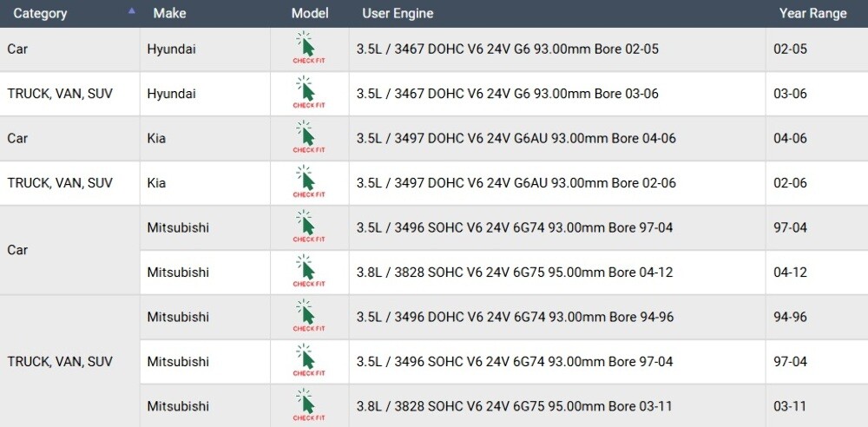This screenshot has height=427, width=868.
Task: Select Hyundai make in 02-05 row
Action: [x=171, y=49]
